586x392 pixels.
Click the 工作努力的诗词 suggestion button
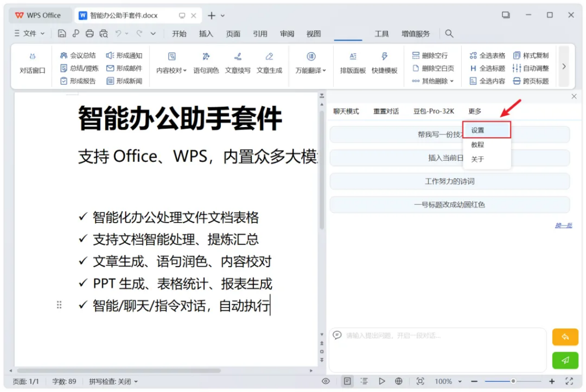click(x=449, y=181)
